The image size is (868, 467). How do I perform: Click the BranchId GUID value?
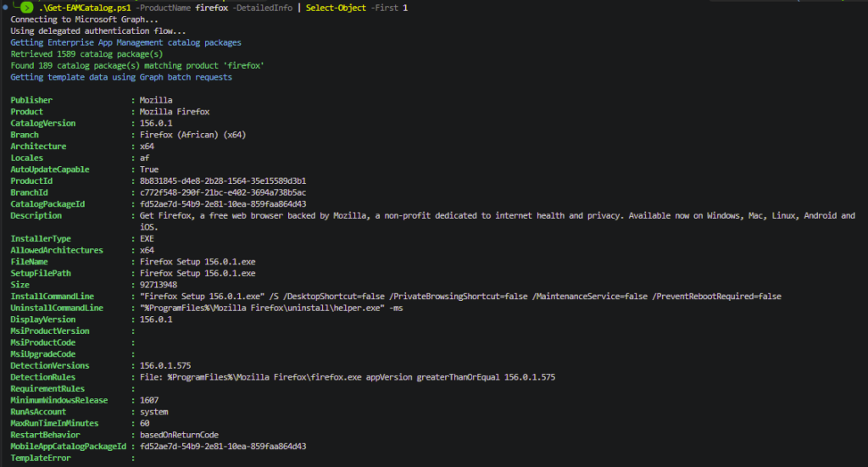pos(223,192)
